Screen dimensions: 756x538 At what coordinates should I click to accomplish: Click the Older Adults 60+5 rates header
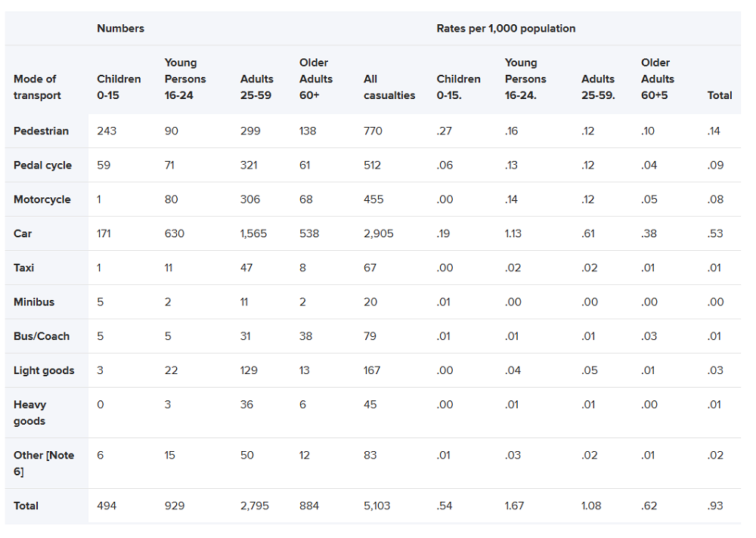coord(658,79)
